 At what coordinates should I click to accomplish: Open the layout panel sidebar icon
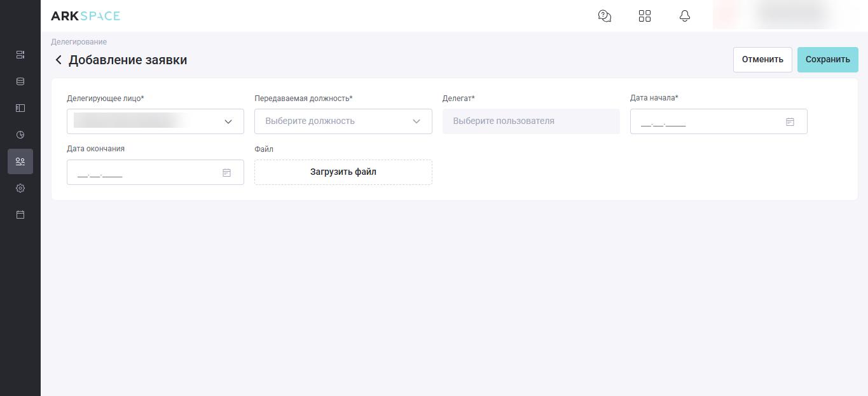coord(20,108)
